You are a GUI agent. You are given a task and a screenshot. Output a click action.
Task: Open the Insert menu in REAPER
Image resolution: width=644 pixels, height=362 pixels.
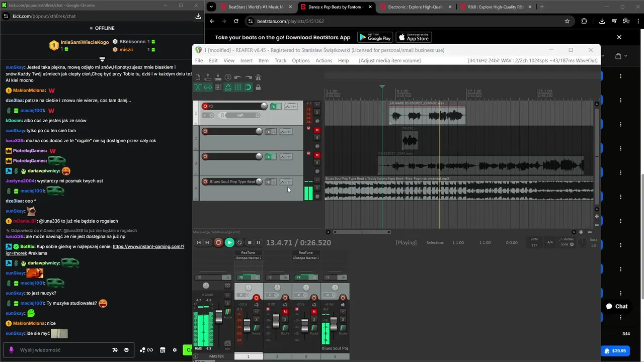tap(247, 60)
